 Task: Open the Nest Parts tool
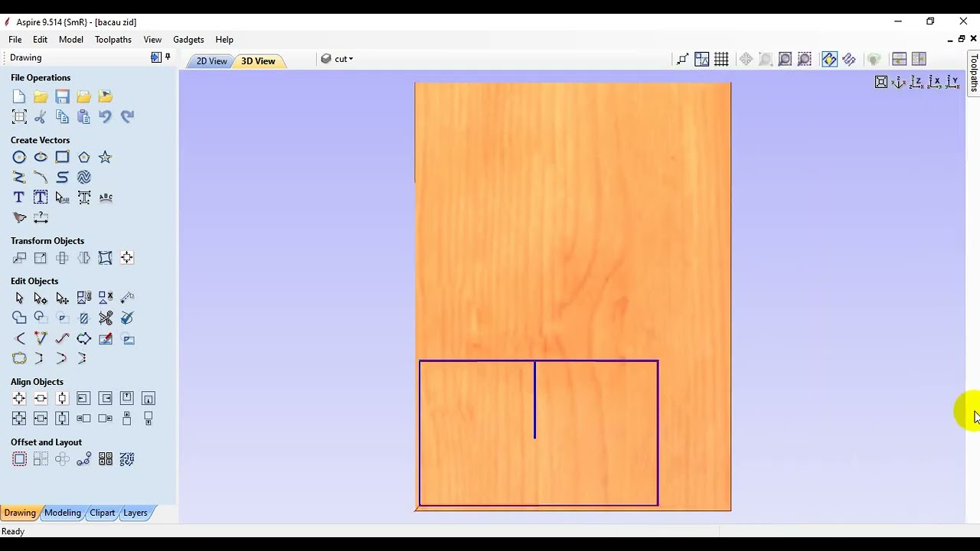[127, 459]
